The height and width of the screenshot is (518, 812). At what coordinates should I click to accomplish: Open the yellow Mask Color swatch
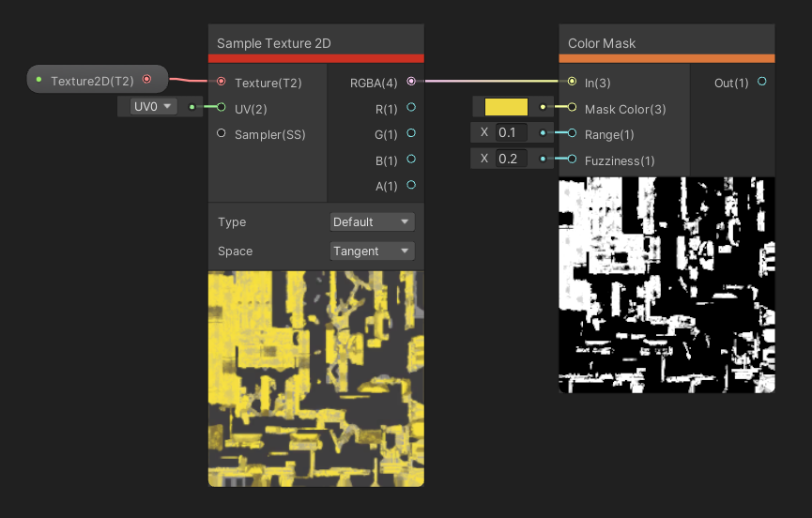click(x=506, y=107)
